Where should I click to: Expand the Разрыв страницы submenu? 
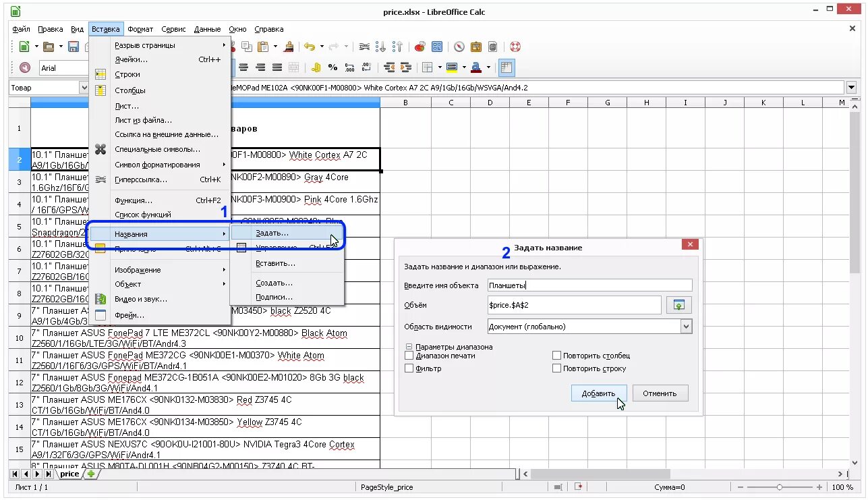pyautogui.click(x=161, y=45)
